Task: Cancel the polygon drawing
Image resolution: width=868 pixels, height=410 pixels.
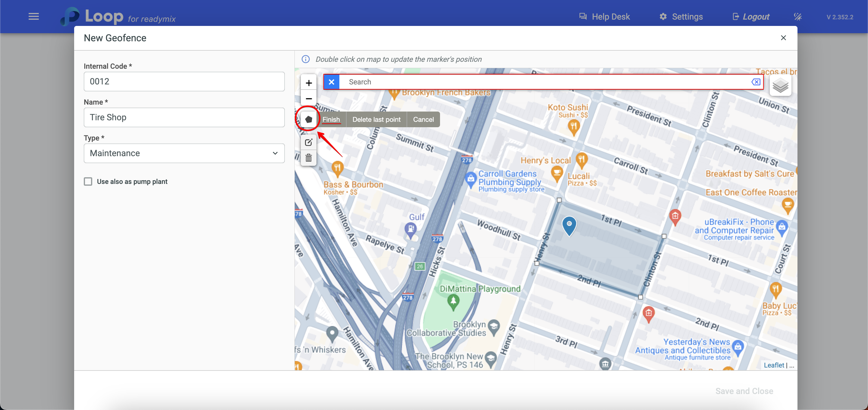Action: 423,119
